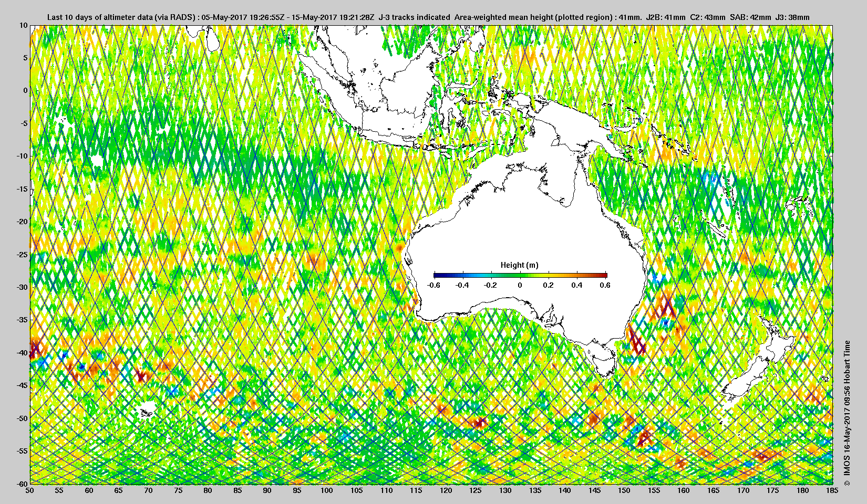Click latitude axis label -60

pyautogui.click(x=22, y=484)
